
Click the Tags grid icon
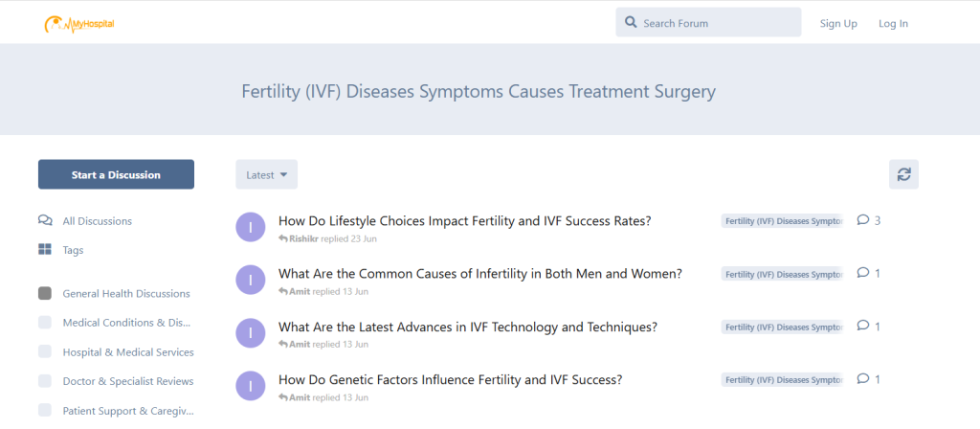point(45,250)
